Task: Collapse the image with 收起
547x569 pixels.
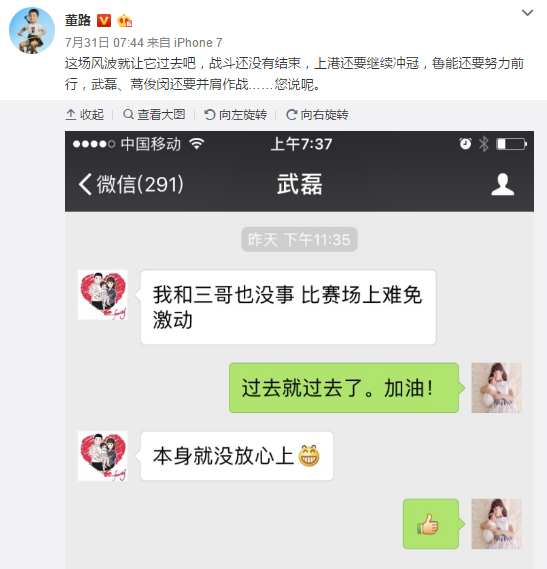Action: click(x=85, y=115)
